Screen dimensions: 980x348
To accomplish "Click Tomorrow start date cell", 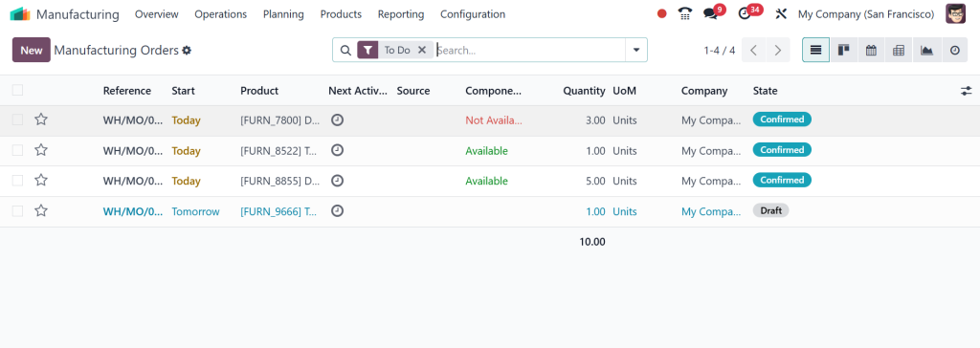I will click(195, 211).
